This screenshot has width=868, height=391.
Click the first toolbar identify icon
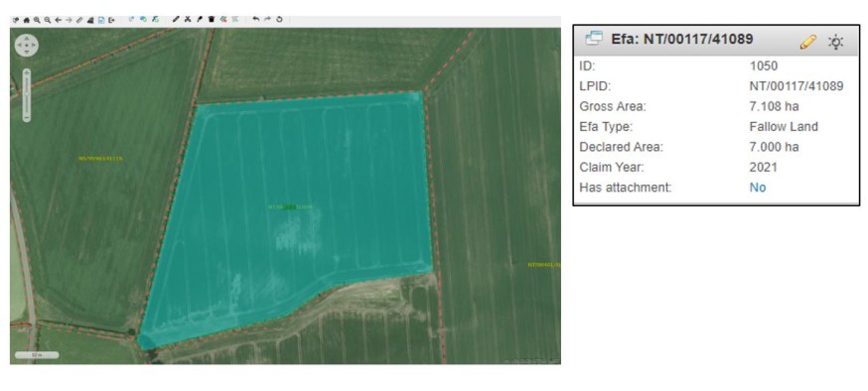click(x=16, y=20)
